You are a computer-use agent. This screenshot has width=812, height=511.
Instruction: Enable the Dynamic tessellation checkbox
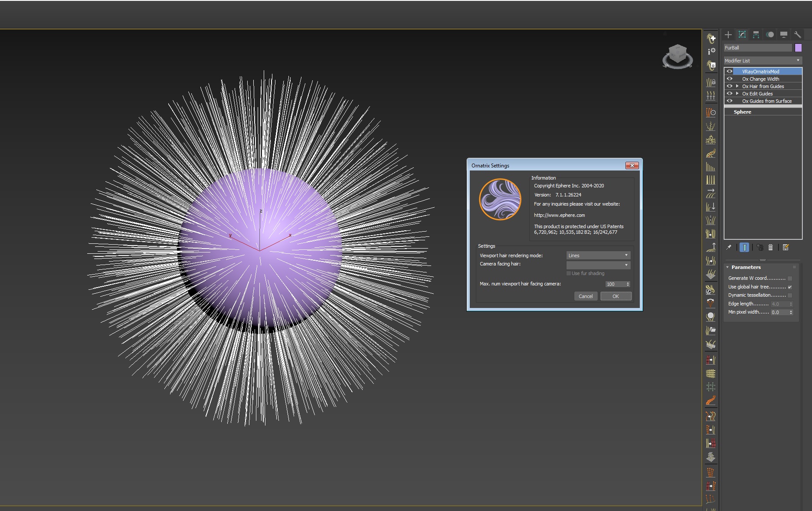pyautogui.click(x=789, y=295)
